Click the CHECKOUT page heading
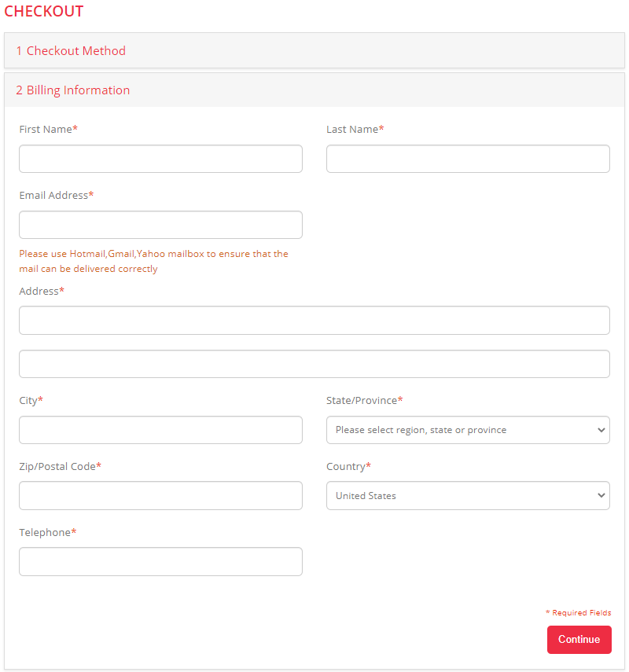This screenshot has width=629, height=672. point(44,12)
